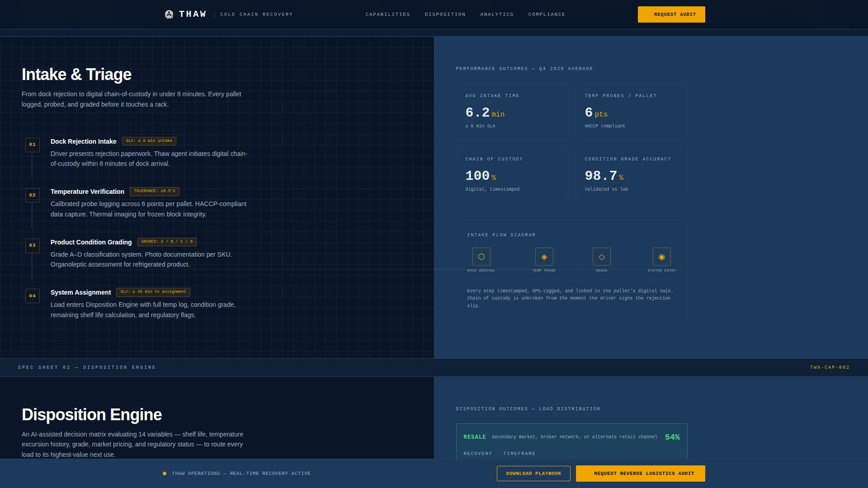Image resolution: width=868 pixels, height=488 pixels.
Task: Open the Compliance nav item
Action: [547, 14]
